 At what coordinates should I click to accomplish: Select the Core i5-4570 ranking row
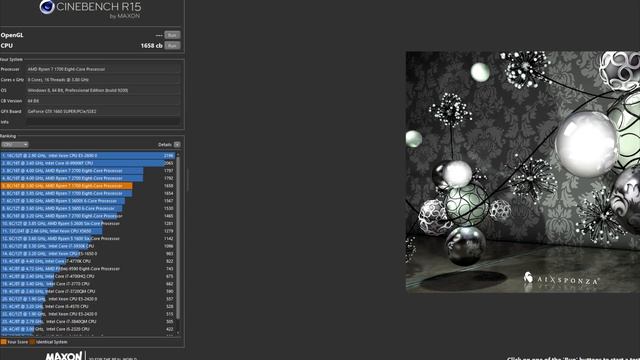[x=88, y=307]
